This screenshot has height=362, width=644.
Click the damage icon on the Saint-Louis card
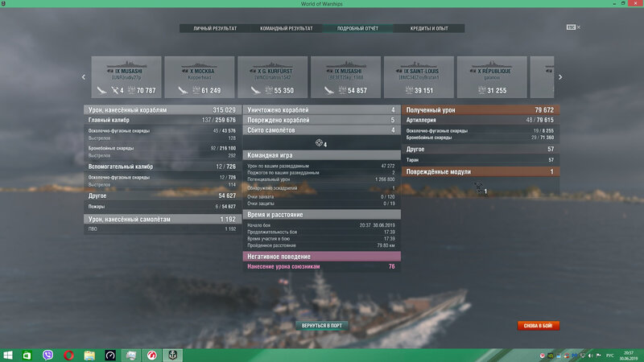(409, 90)
